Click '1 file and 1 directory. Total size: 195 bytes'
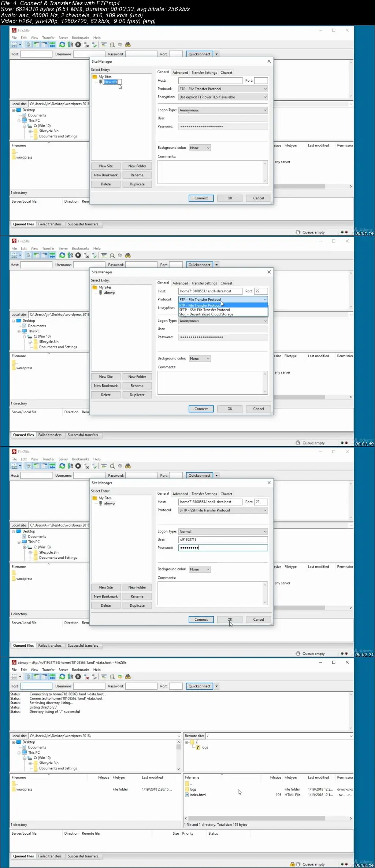The image size is (375, 868). (x=215, y=824)
